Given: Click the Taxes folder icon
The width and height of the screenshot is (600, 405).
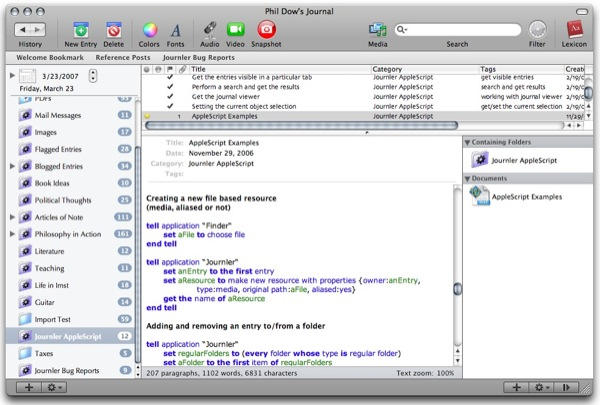Looking at the screenshot, I should click(25, 353).
